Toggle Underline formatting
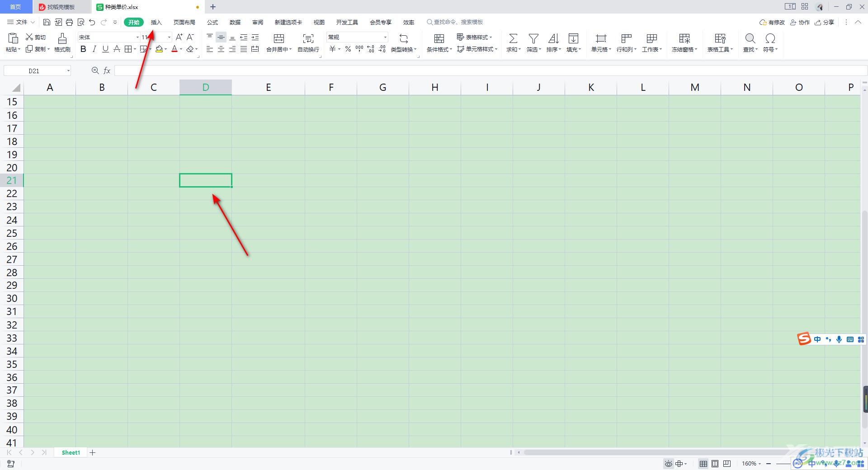The width and height of the screenshot is (868, 470). click(x=105, y=49)
